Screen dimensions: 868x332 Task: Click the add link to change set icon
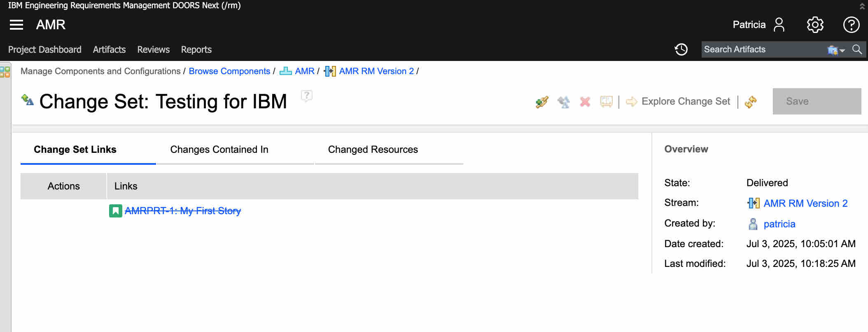tap(542, 102)
